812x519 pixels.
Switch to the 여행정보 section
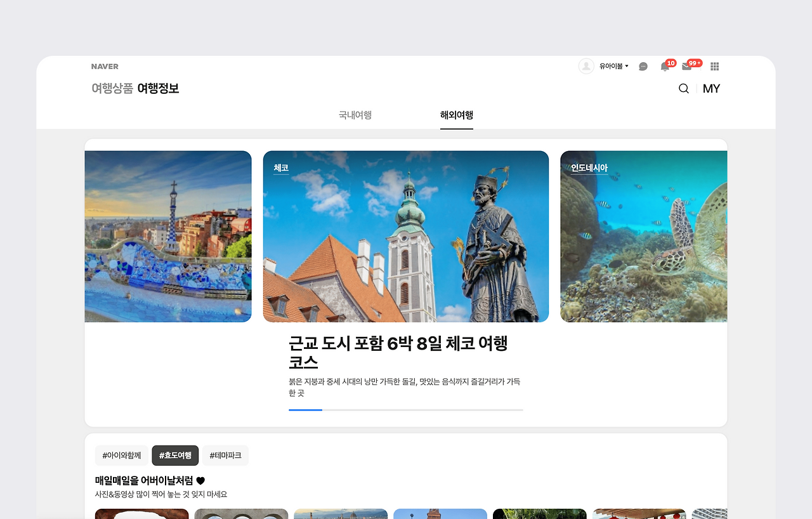[x=159, y=89]
